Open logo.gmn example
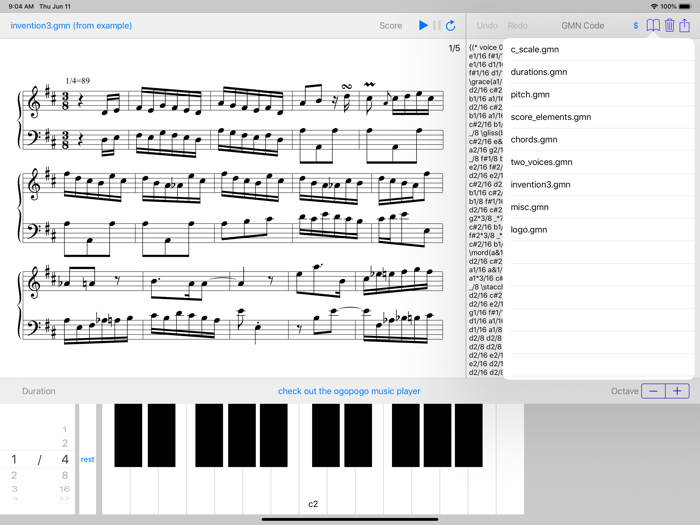 click(x=598, y=230)
